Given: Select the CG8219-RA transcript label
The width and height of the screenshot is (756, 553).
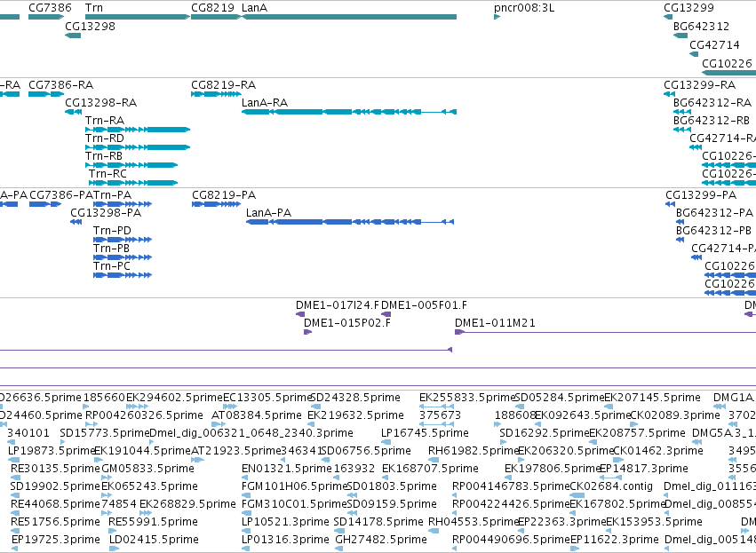Looking at the screenshot, I should click(x=224, y=85).
